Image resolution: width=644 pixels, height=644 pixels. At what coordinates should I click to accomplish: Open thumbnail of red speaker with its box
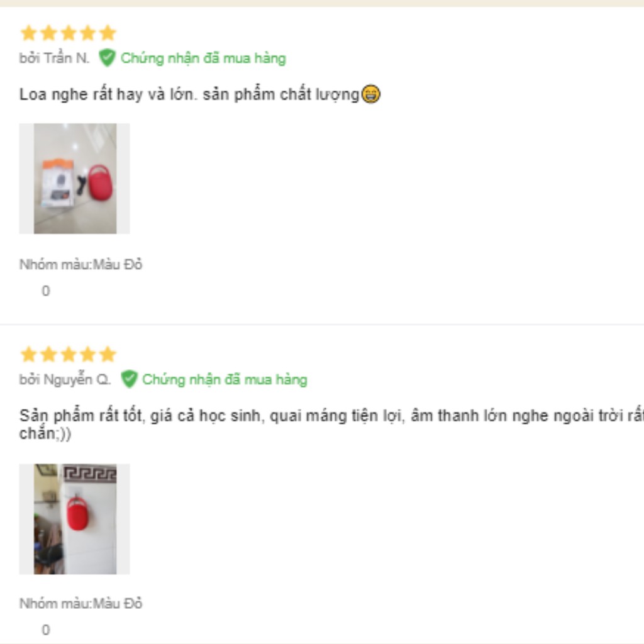[x=75, y=179]
